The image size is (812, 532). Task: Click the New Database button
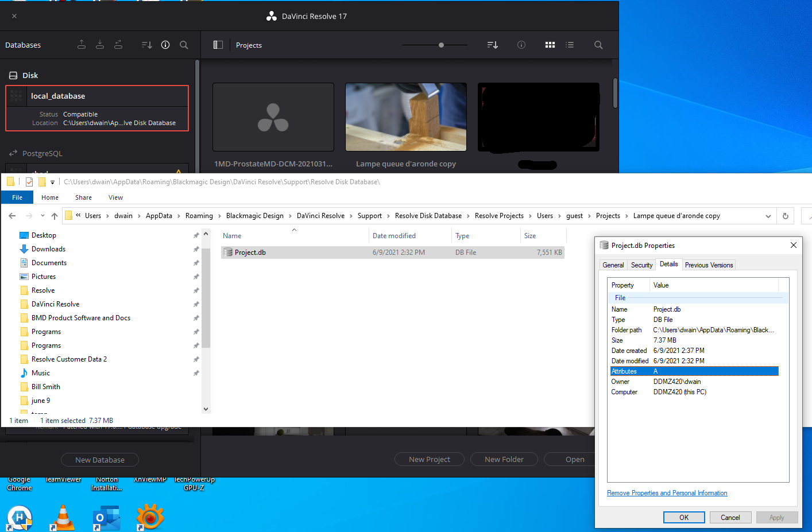[100, 460]
